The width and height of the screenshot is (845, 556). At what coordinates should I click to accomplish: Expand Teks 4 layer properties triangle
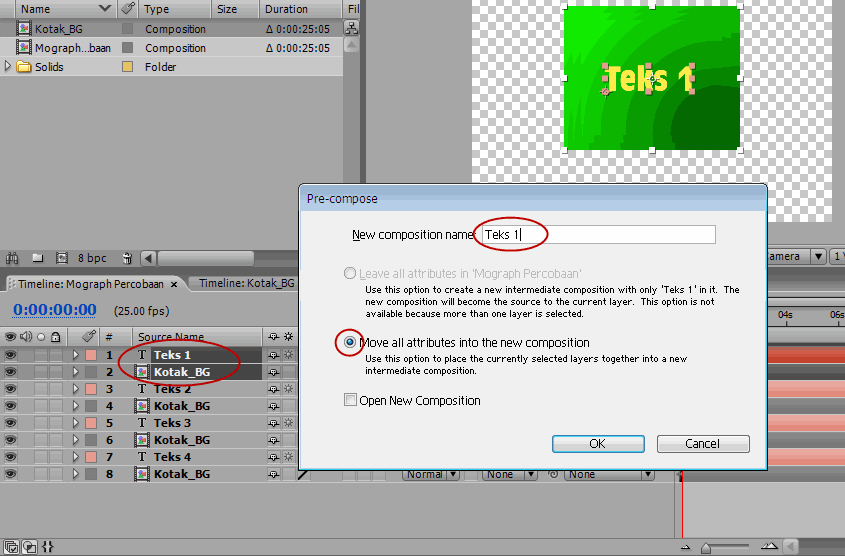coord(75,457)
